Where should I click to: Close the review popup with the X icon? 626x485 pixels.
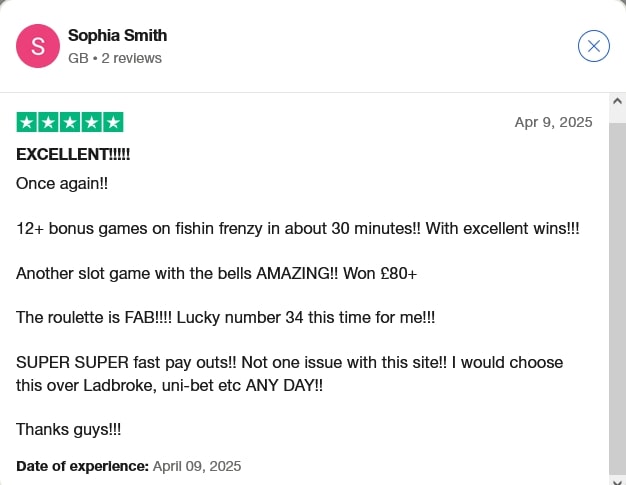(x=594, y=46)
